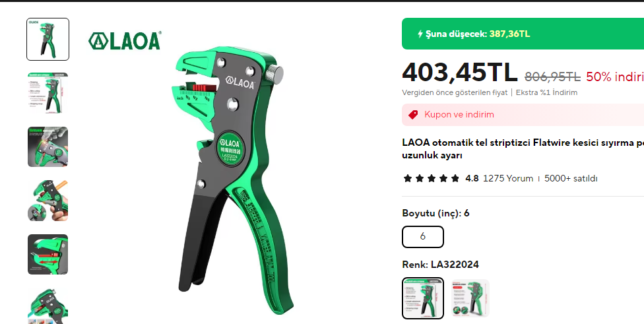Select the sixth partially visible thumbnail
Image resolution: width=644 pixels, height=324 pixels.
(x=48, y=306)
